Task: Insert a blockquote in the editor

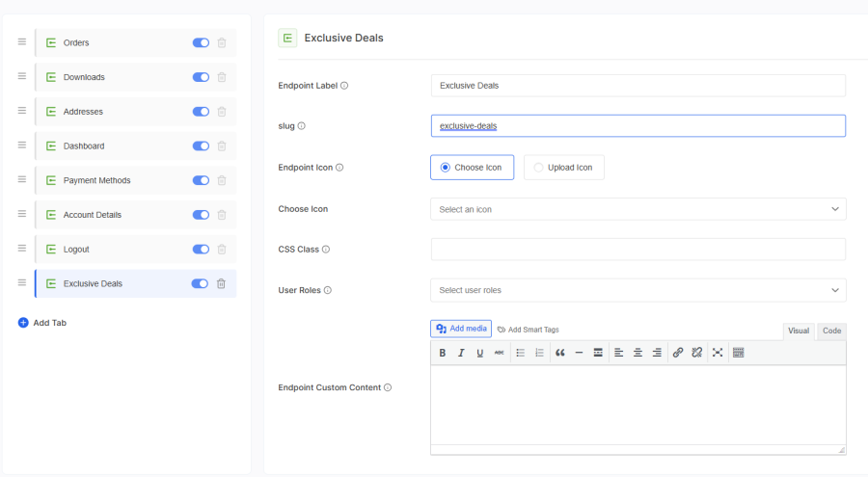Action: (560, 353)
